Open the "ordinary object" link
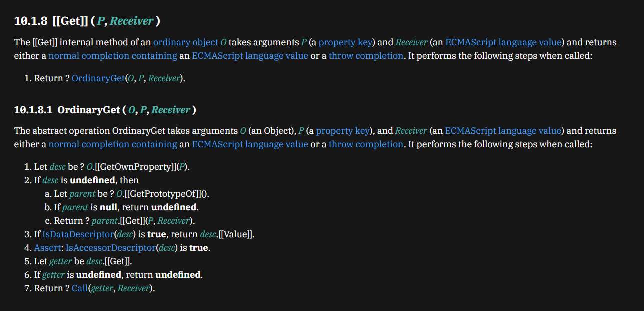Image resolution: width=644 pixels, height=311 pixels. coord(185,42)
